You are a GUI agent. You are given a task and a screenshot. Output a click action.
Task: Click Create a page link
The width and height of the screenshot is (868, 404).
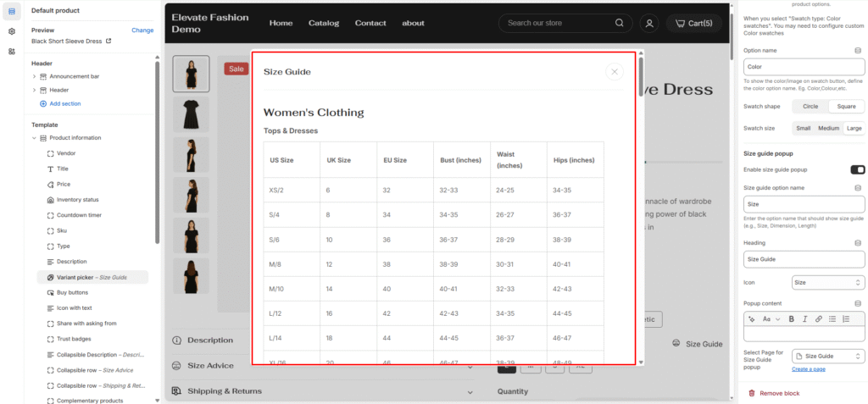click(808, 369)
